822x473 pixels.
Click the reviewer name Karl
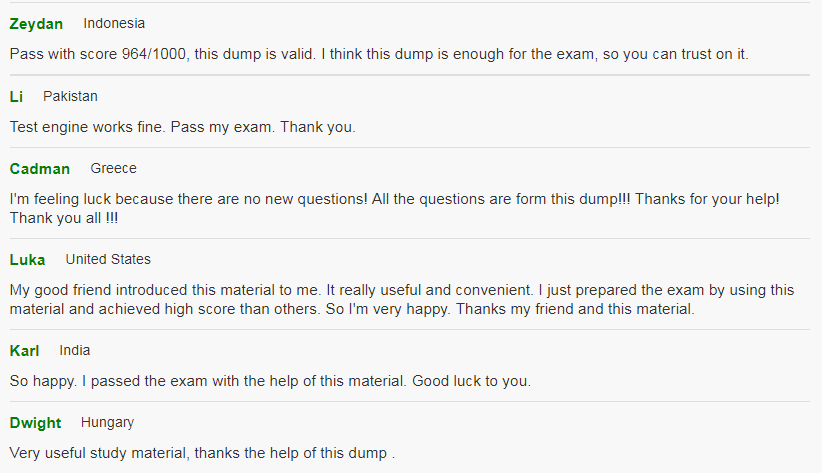coord(24,351)
